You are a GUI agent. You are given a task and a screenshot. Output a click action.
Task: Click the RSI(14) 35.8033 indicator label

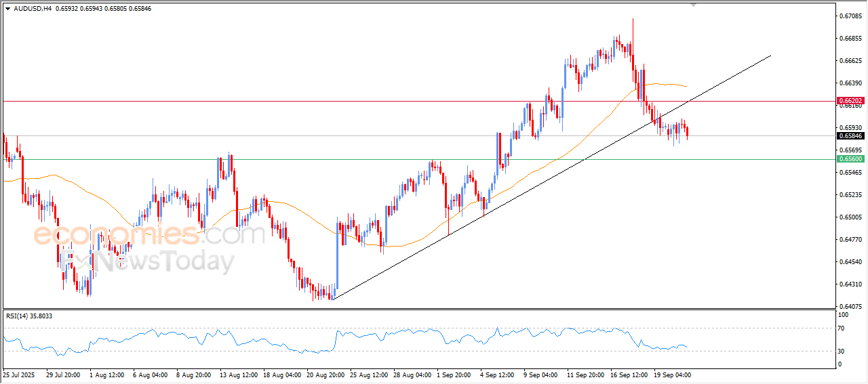[x=29, y=316]
